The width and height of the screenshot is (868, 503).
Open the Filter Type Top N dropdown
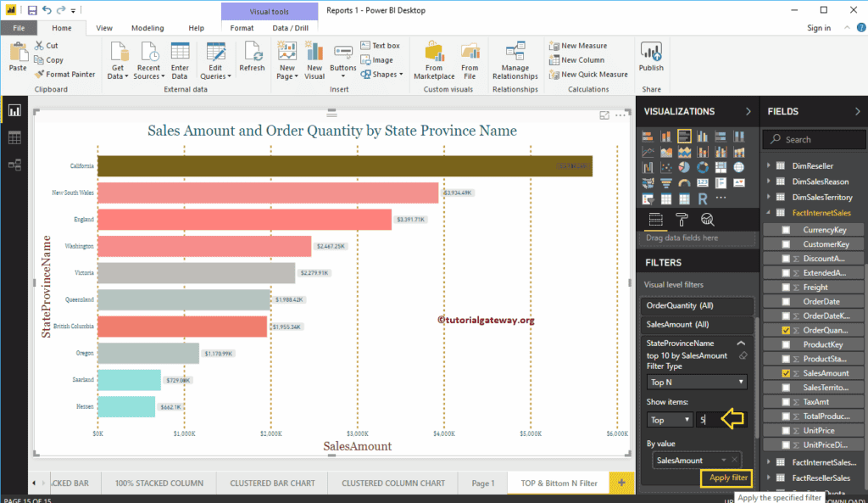tap(697, 382)
